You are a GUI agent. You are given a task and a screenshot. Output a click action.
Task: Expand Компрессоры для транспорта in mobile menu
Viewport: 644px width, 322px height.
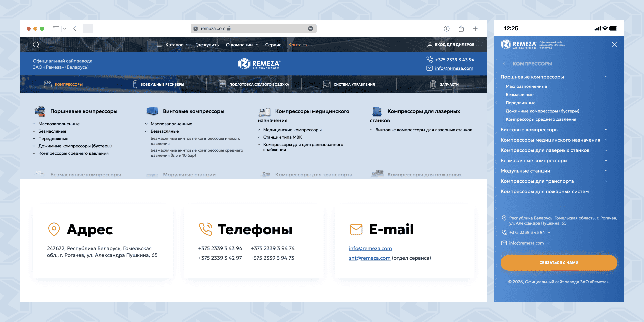click(x=606, y=181)
